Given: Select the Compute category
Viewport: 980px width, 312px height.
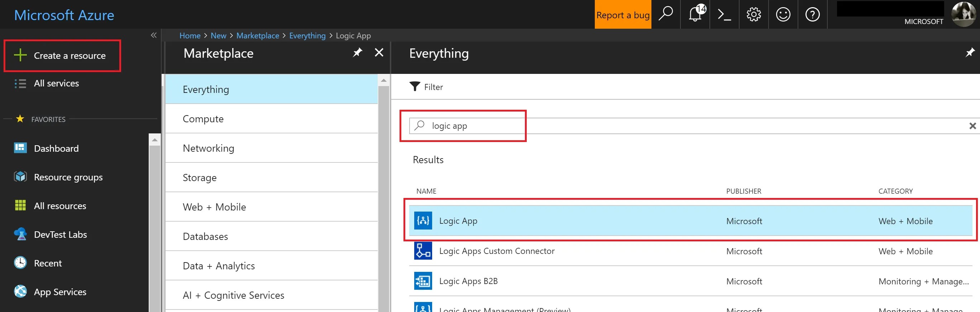Looking at the screenshot, I should click(272, 119).
